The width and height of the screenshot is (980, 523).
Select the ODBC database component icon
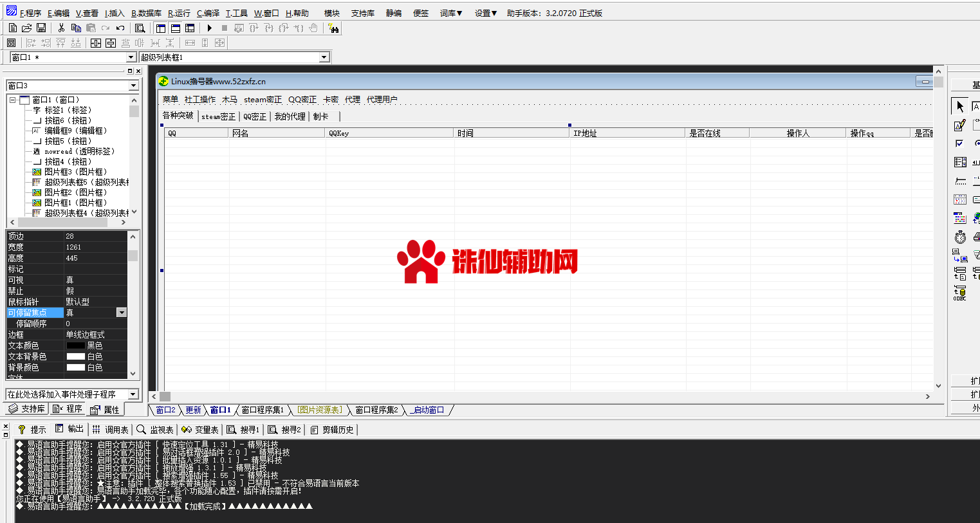[x=959, y=293]
